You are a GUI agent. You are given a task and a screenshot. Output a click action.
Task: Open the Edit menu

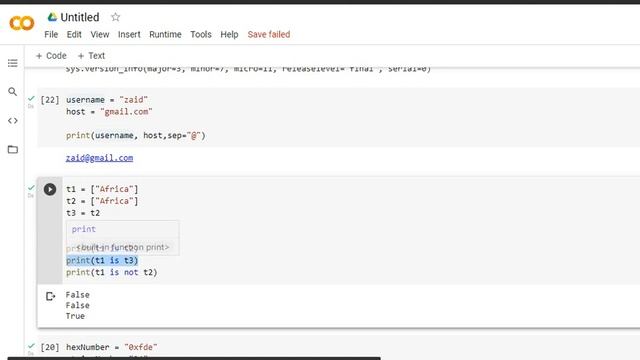tap(74, 34)
